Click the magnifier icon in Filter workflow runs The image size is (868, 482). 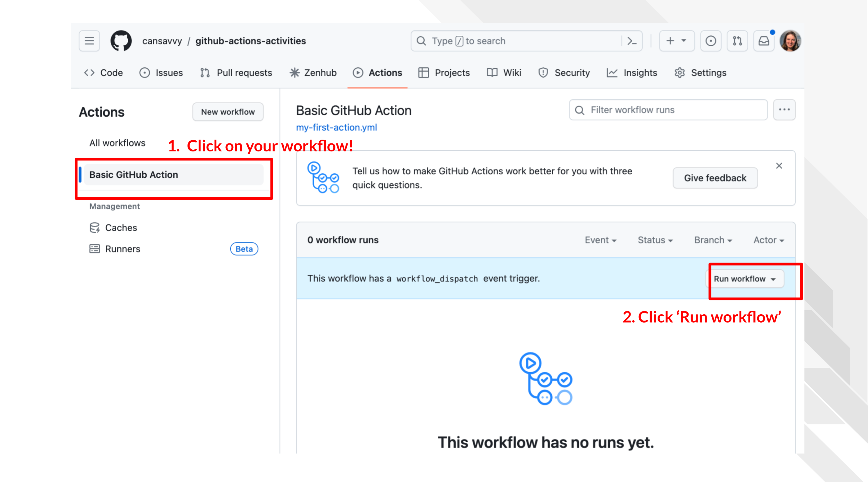pos(579,110)
